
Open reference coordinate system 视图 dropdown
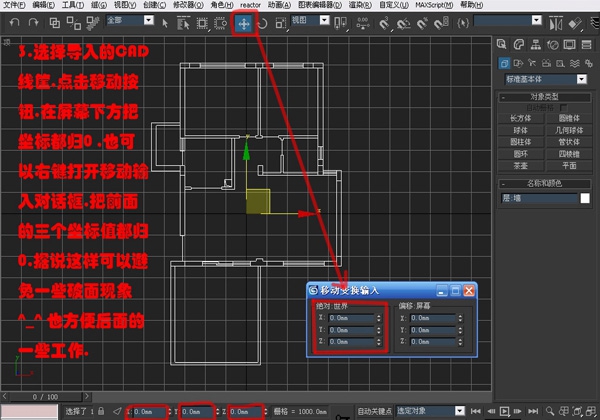pos(324,20)
